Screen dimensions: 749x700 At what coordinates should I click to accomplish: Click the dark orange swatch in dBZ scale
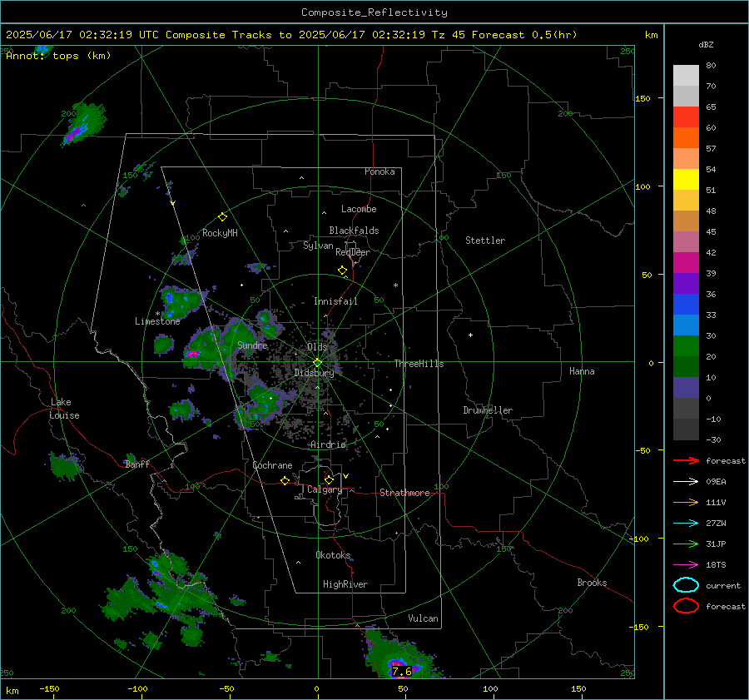(686, 137)
